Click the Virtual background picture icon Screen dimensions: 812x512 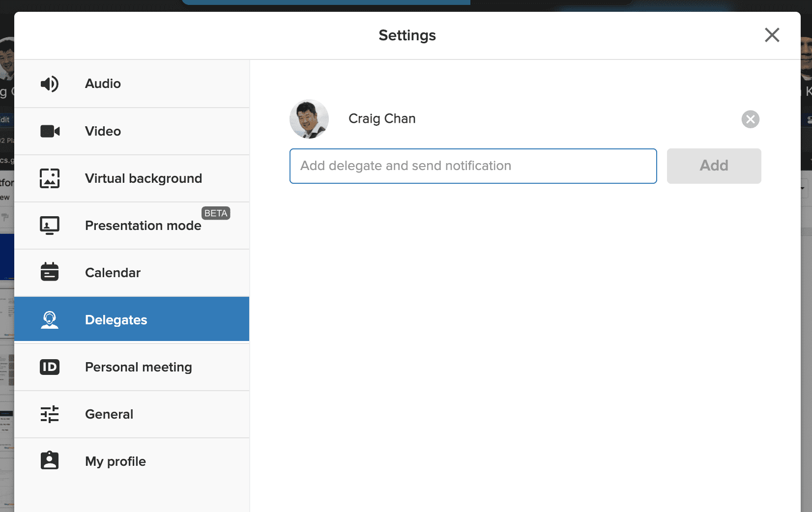(50, 178)
